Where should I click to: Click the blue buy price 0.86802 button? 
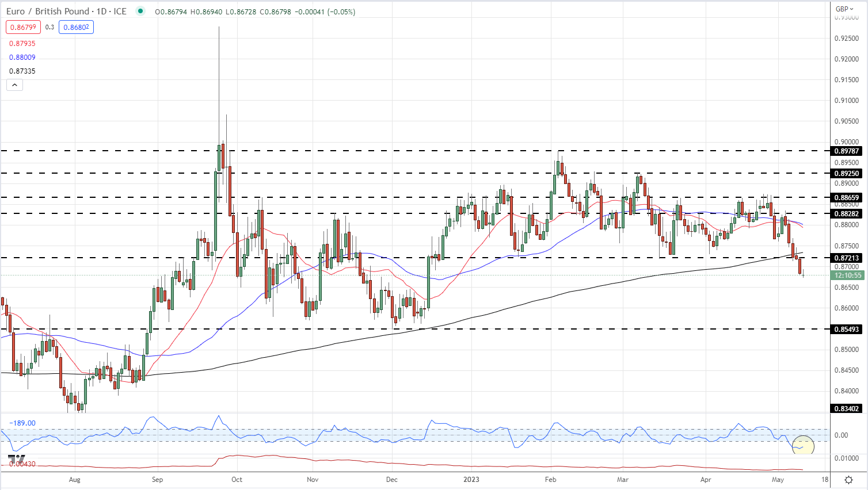[76, 27]
